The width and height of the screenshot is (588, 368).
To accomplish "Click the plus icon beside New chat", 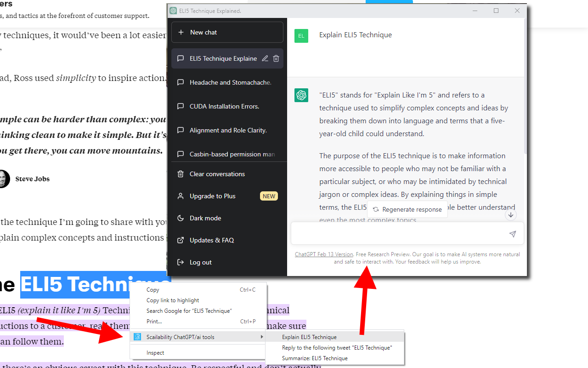I will pyautogui.click(x=181, y=32).
